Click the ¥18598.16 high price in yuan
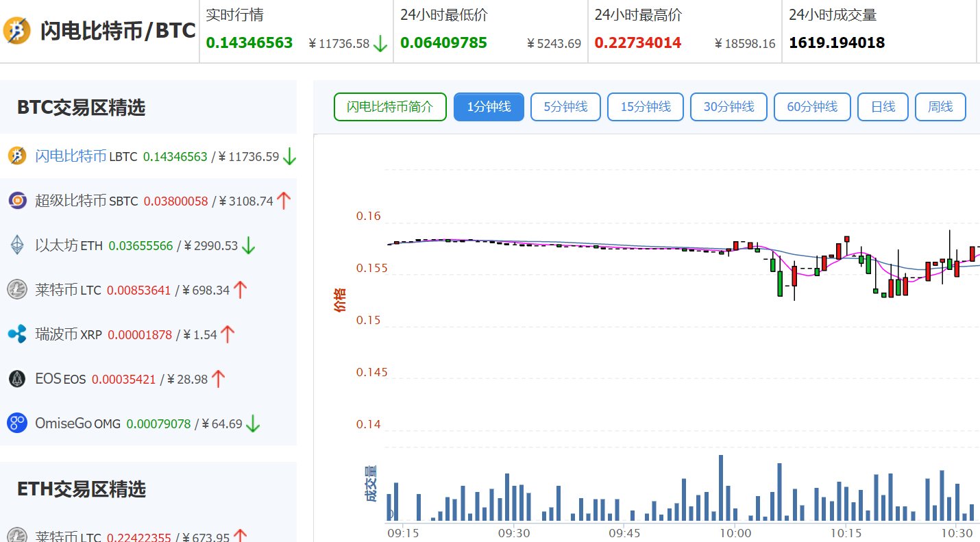980x542 pixels. click(x=744, y=44)
